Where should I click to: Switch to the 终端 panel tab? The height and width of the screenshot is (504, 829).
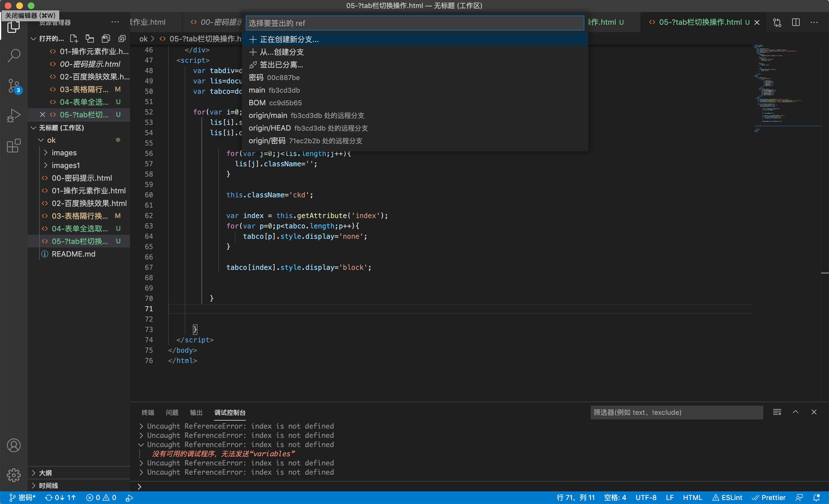pos(148,413)
